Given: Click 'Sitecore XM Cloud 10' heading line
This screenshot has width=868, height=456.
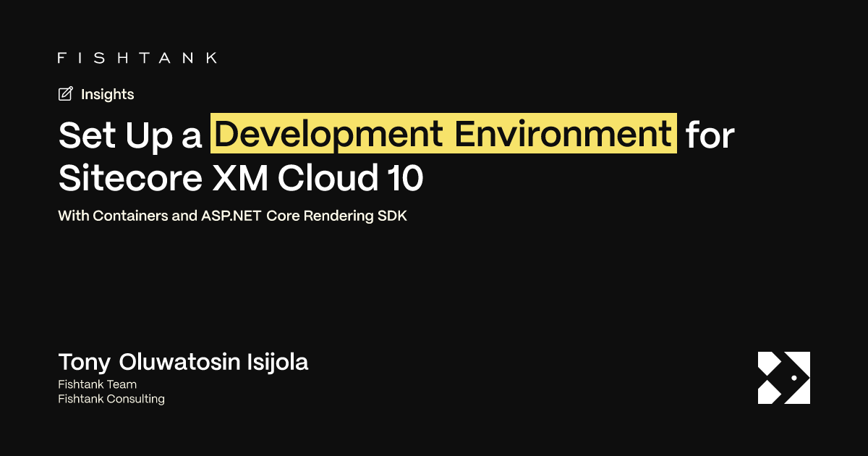Looking at the screenshot, I should click(241, 180).
